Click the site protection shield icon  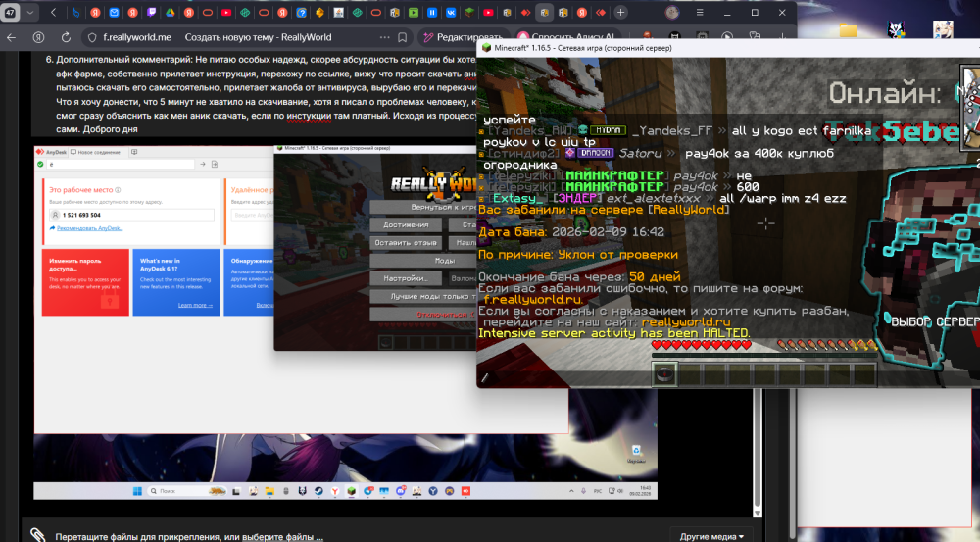click(x=92, y=37)
